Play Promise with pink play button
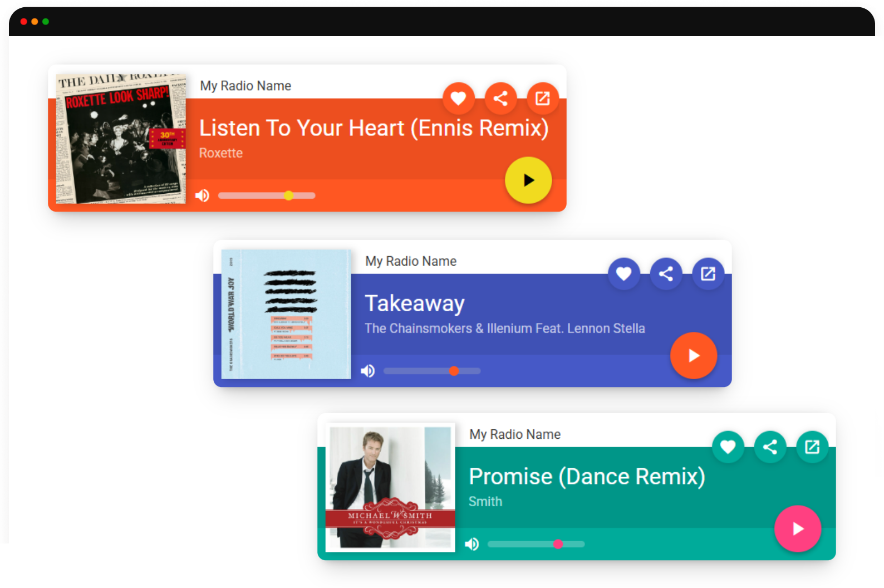Screen dimensions: 884x588 click(x=798, y=529)
